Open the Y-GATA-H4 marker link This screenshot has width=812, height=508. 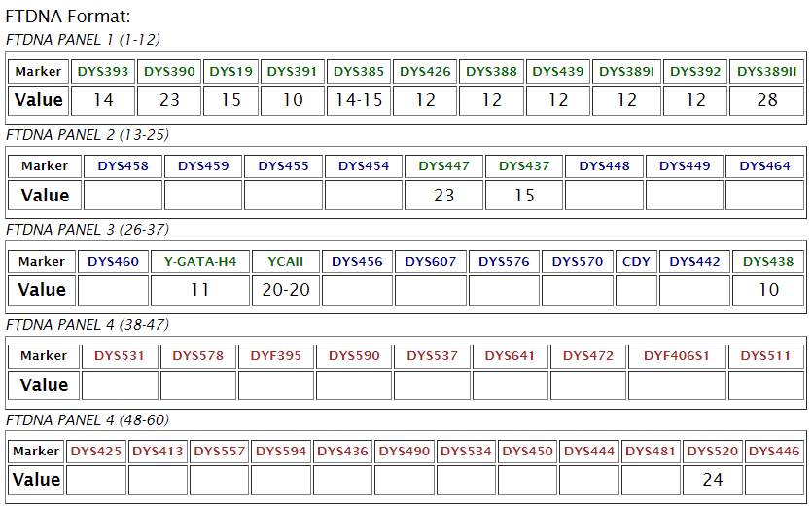(x=199, y=262)
